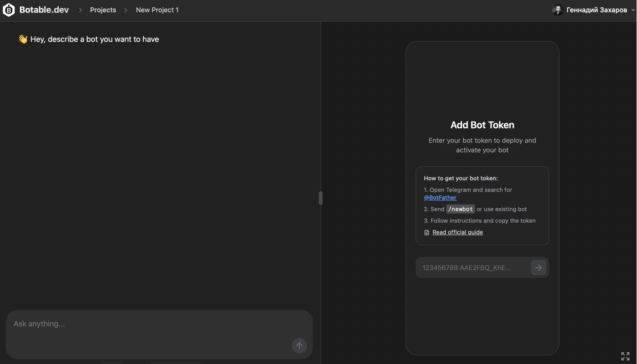
Task: Click the document icon beside official guide
Action: [427, 233]
